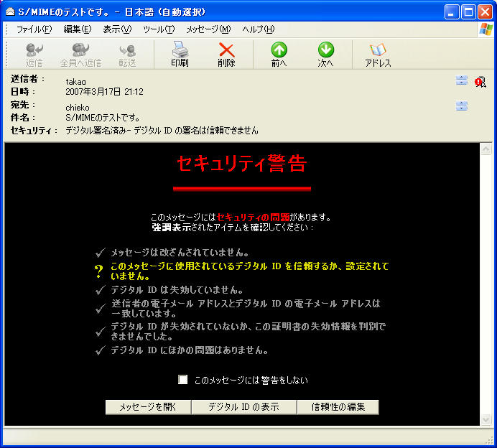Open the Address book (アドレス)
497x448 pixels.
click(378, 55)
